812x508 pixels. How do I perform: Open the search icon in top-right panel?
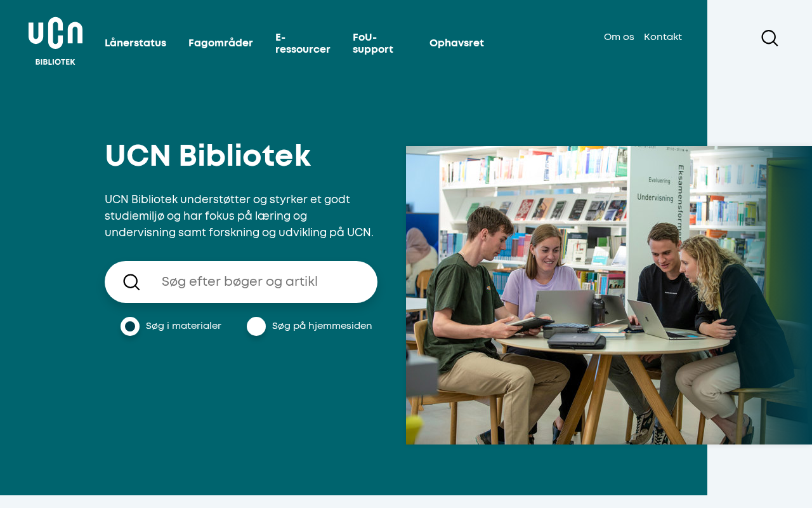point(769,38)
